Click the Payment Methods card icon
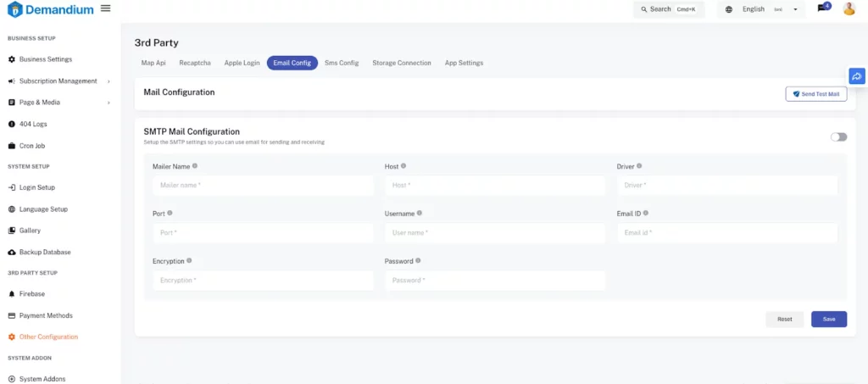868x384 pixels. (12, 315)
